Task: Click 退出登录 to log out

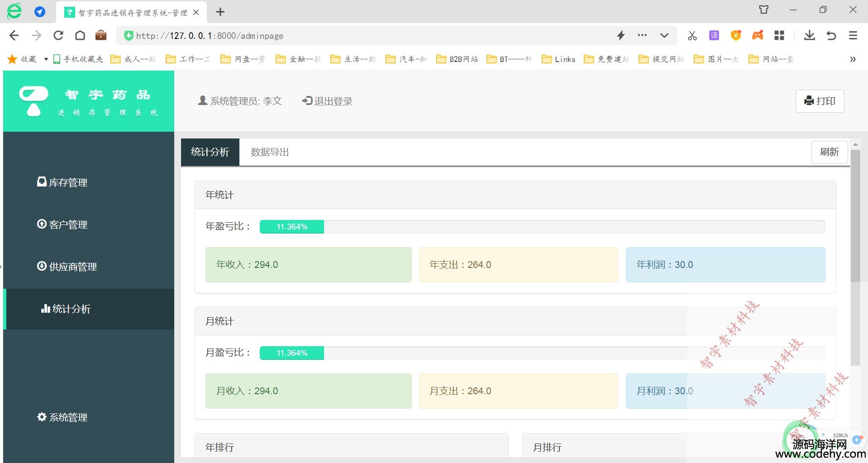Action: [x=328, y=101]
